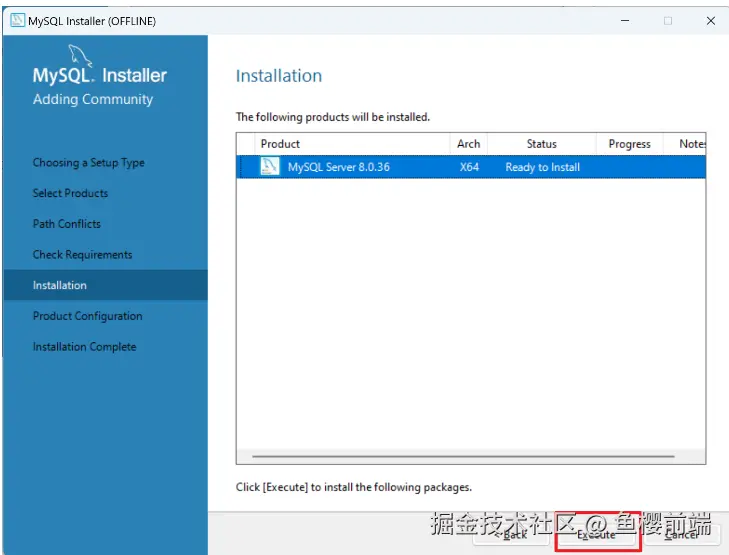Open the Product Configuration step
The width and height of the screenshot is (729, 555).
click(x=87, y=316)
